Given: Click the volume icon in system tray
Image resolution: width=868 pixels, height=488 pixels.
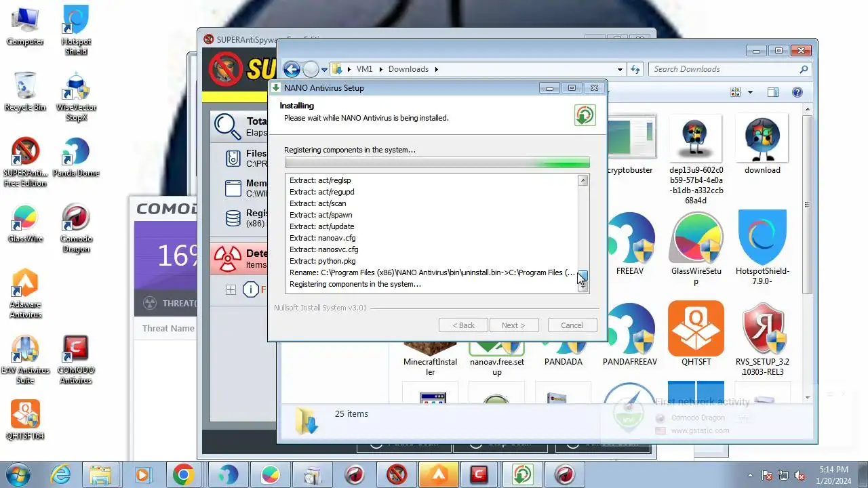Looking at the screenshot, I should pyautogui.click(x=800, y=475).
